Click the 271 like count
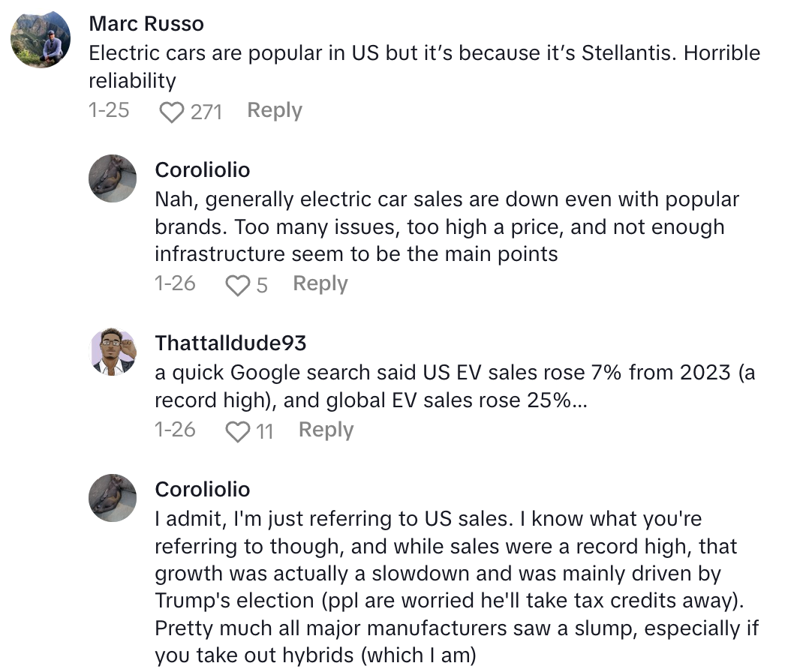The image size is (800, 672). [204, 111]
